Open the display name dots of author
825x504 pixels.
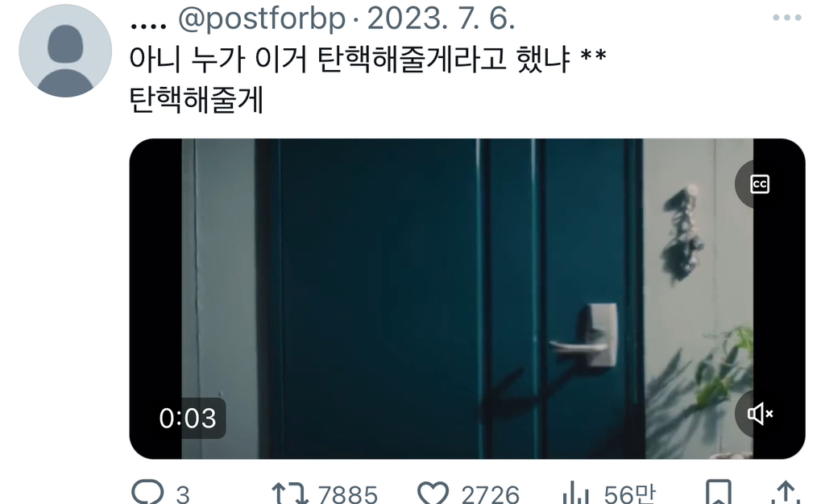(148, 24)
